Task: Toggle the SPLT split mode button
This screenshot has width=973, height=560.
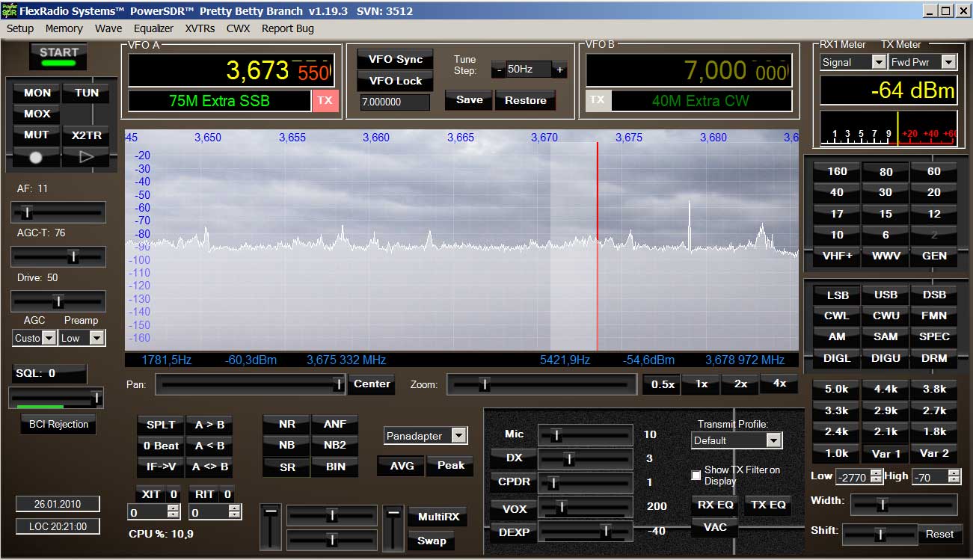Action: tap(160, 425)
